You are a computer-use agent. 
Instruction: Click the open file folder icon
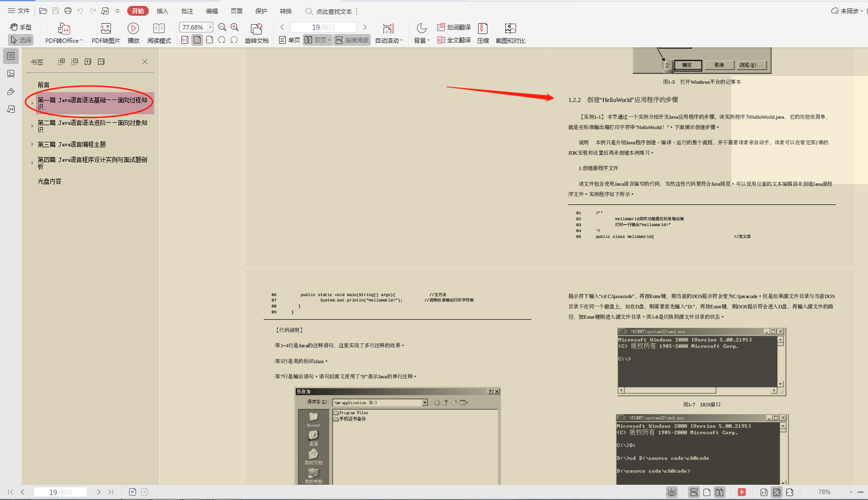click(x=43, y=11)
